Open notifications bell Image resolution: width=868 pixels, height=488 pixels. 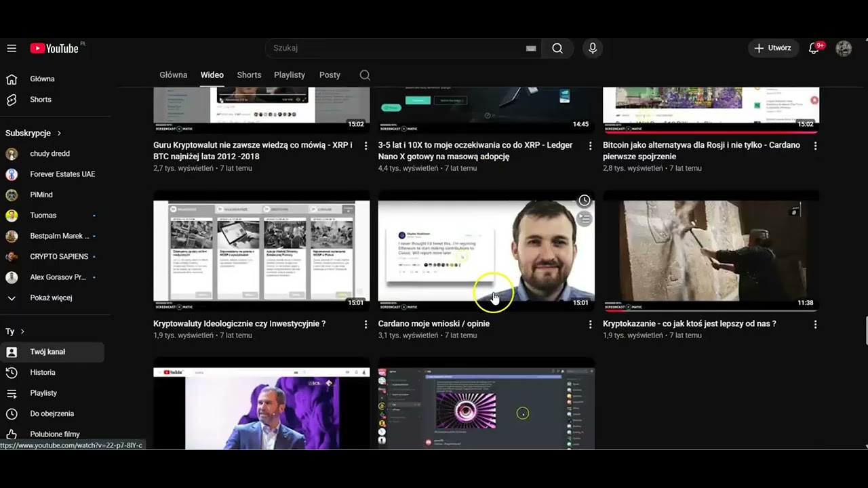[x=814, y=48]
